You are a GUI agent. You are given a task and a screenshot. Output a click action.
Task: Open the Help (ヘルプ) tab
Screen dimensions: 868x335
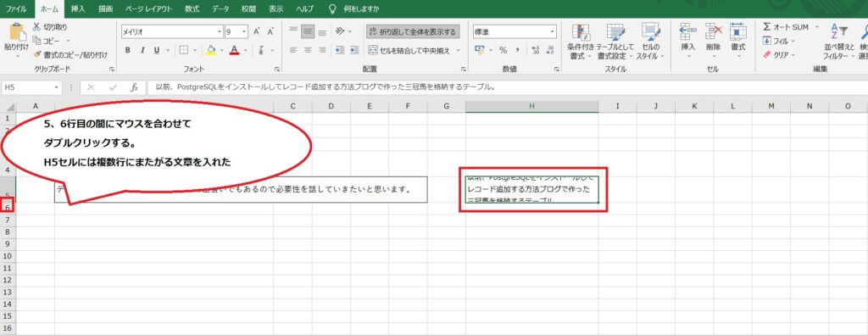point(304,8)
